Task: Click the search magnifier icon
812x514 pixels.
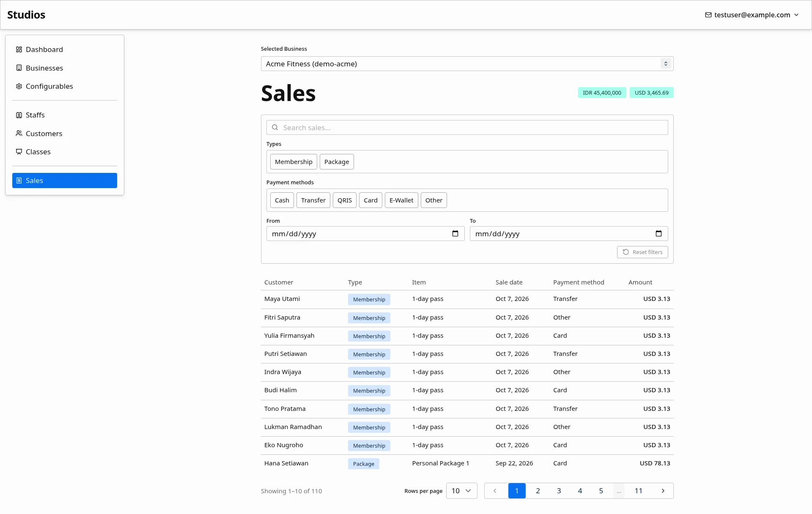Action: point(275,127)
